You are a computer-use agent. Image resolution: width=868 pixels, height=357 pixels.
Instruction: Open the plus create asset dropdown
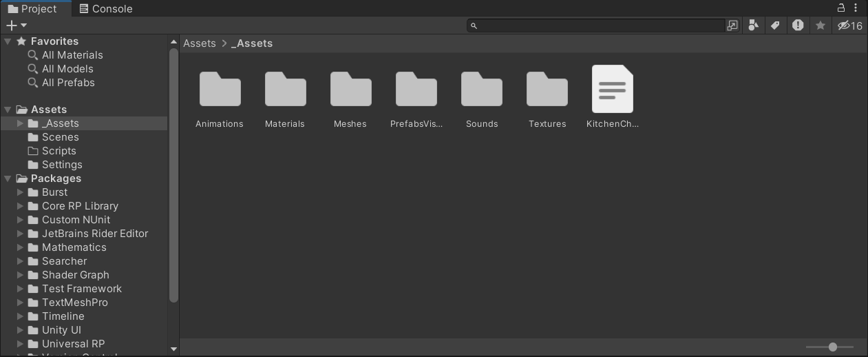coord(16,25)
